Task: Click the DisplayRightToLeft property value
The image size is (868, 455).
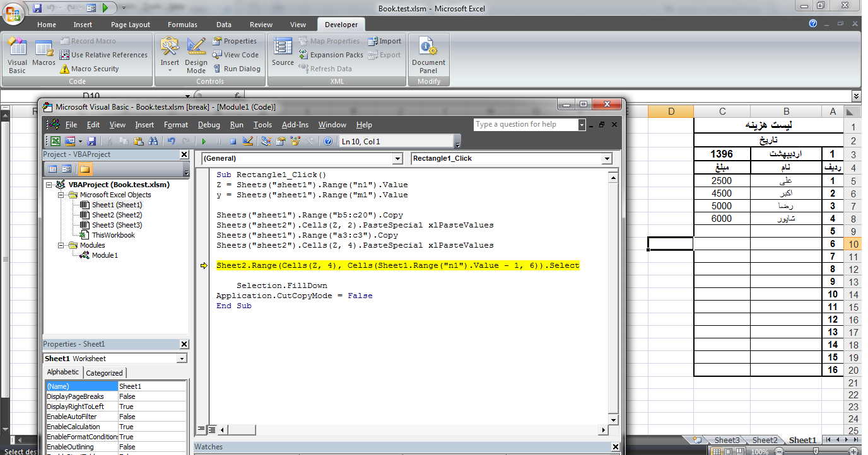Action: click(152, 406)
